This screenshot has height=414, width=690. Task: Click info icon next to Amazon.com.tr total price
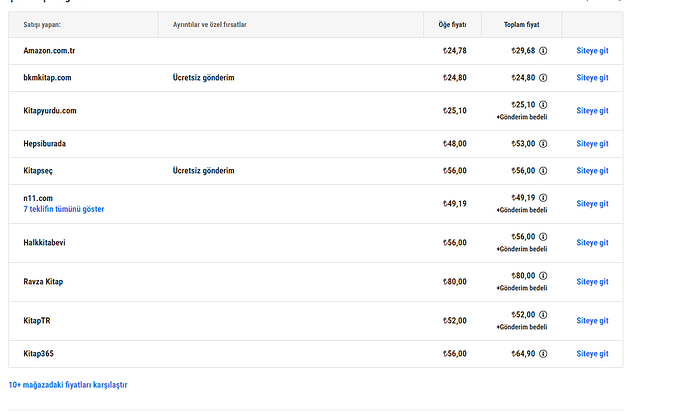point(543,51)
